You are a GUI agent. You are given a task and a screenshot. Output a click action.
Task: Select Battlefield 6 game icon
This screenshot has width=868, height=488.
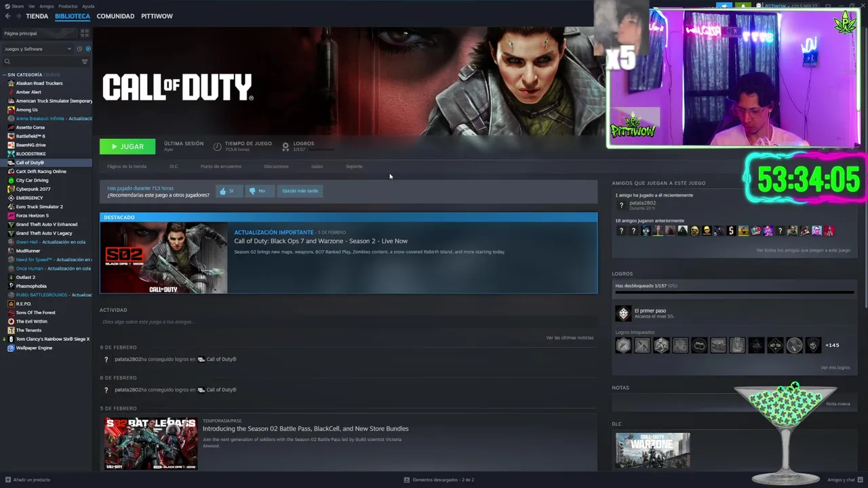(11, 136)
